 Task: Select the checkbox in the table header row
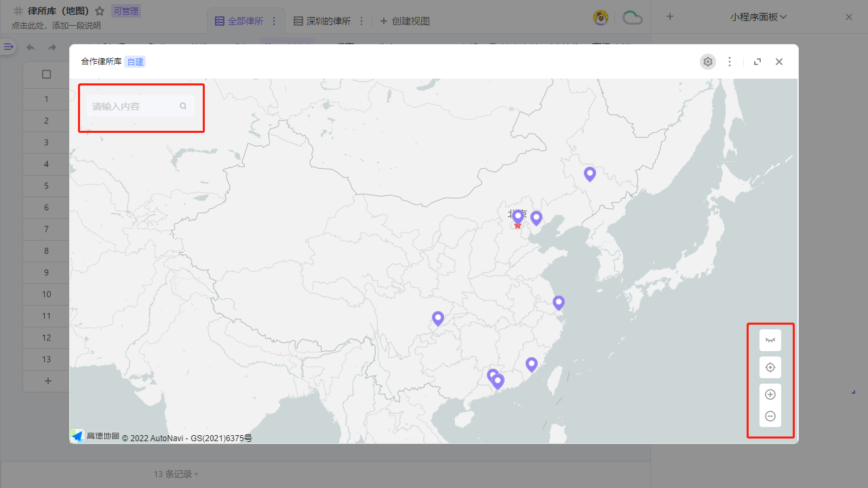tap(46, 75)
